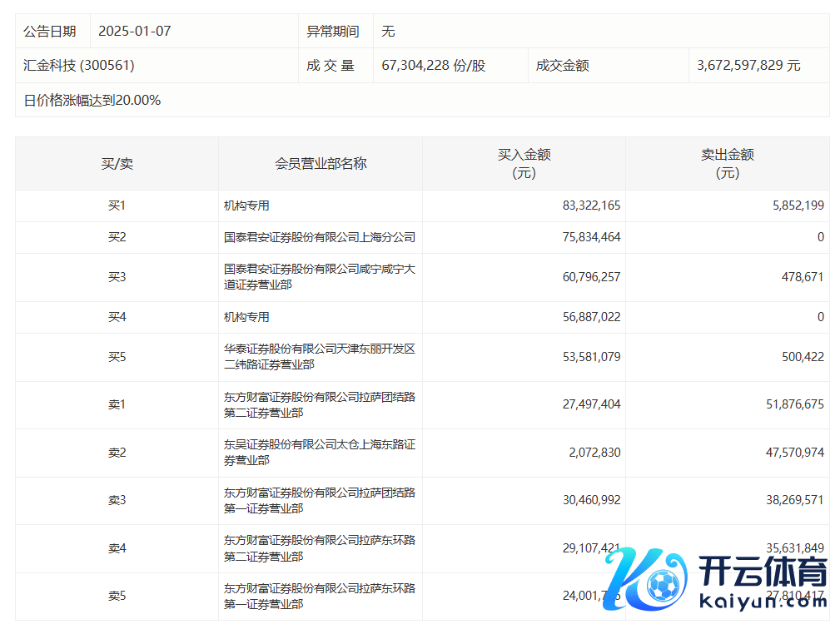The height and width of the screenshot is (629, 840).
Task: Click the Kaiyun soccer ball logo icon
Action: (663, 587)
